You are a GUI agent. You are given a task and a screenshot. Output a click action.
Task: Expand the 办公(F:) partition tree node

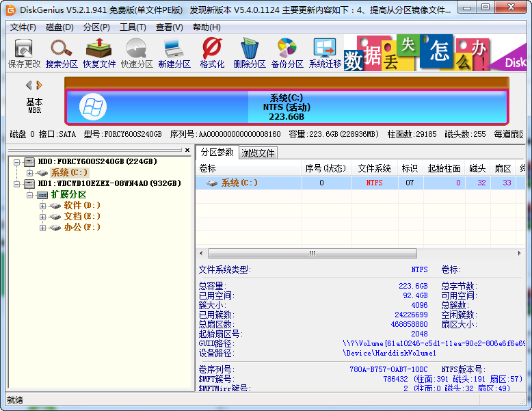(42, 228)
